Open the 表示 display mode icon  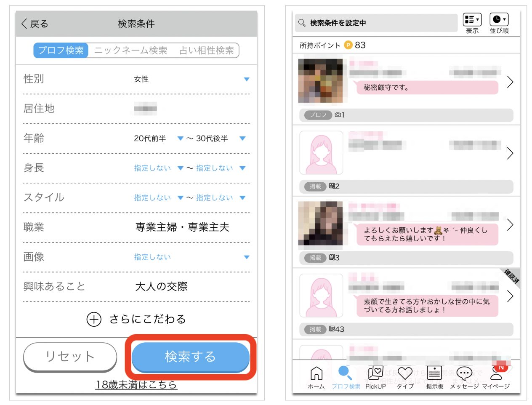pos(472,20)
